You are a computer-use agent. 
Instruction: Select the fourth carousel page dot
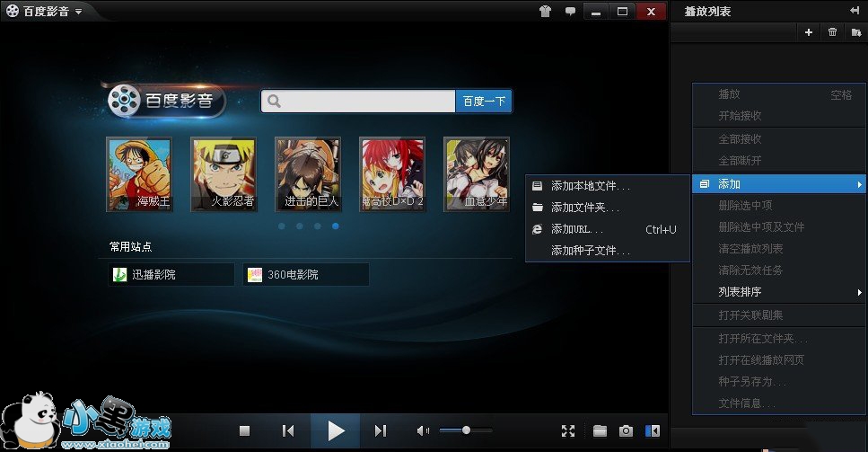coord(336,226)
